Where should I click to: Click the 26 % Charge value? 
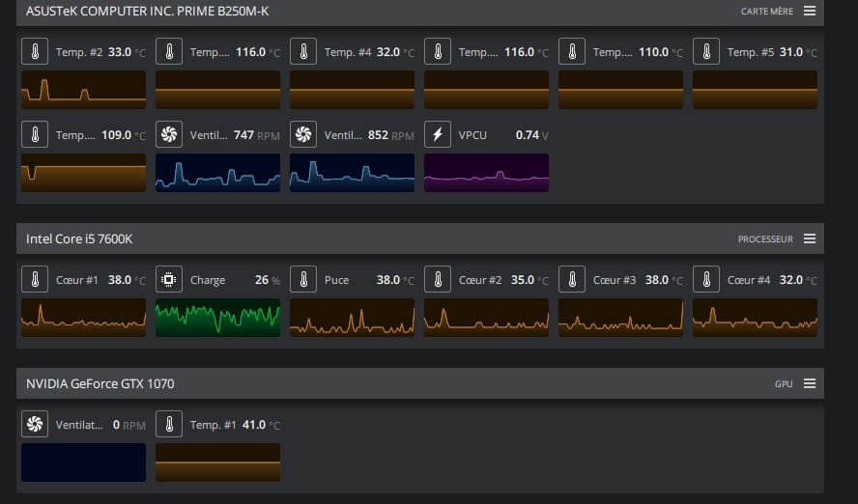(267, 280)
